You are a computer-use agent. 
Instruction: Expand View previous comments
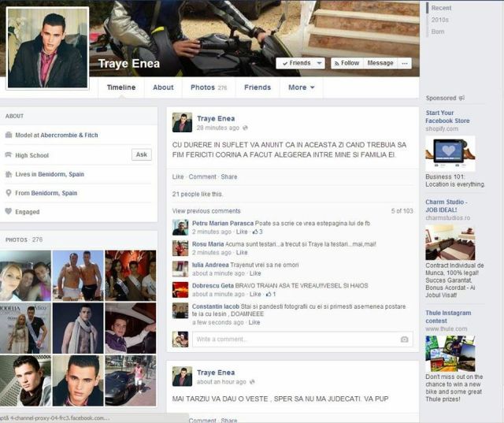(x=206, y=211)
